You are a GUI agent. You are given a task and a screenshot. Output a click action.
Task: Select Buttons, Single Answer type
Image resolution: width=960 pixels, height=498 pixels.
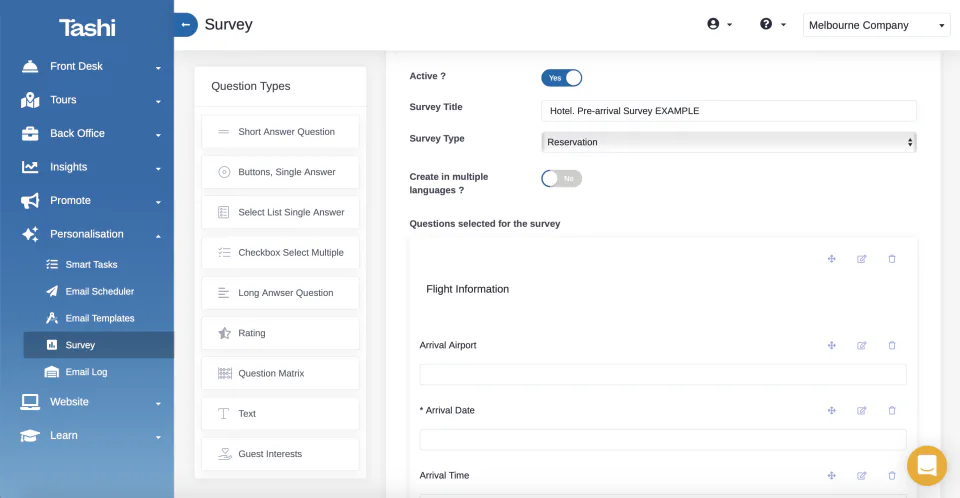[280, 172]
